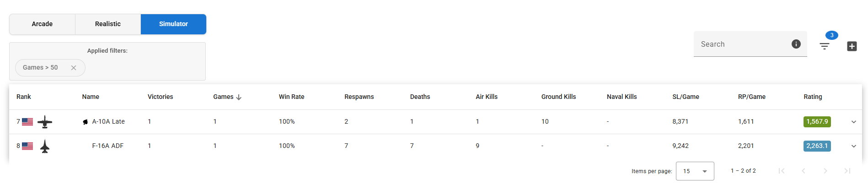Click the search info icon
The width and height of the screenshot is (868, 191).
pos(796,44)
